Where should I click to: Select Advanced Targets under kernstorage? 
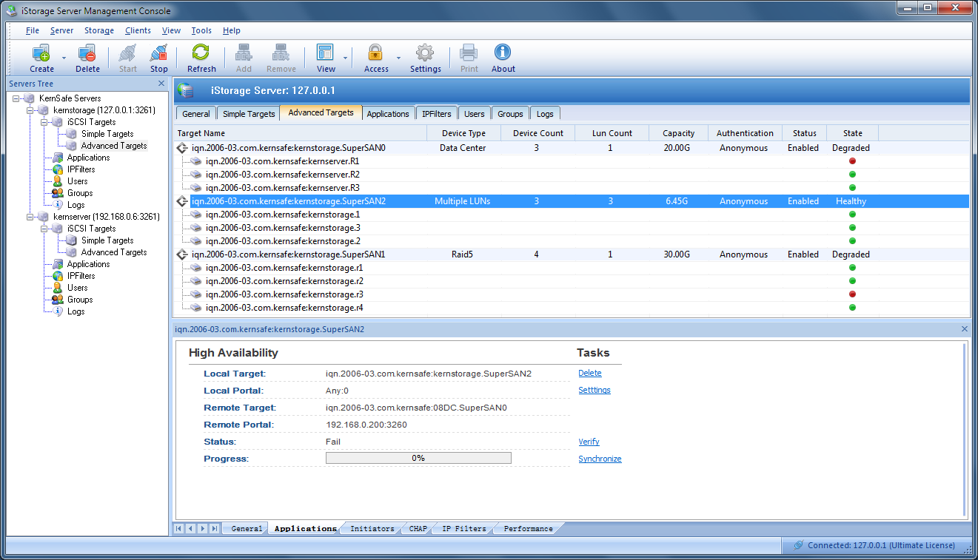pos(114,146)
